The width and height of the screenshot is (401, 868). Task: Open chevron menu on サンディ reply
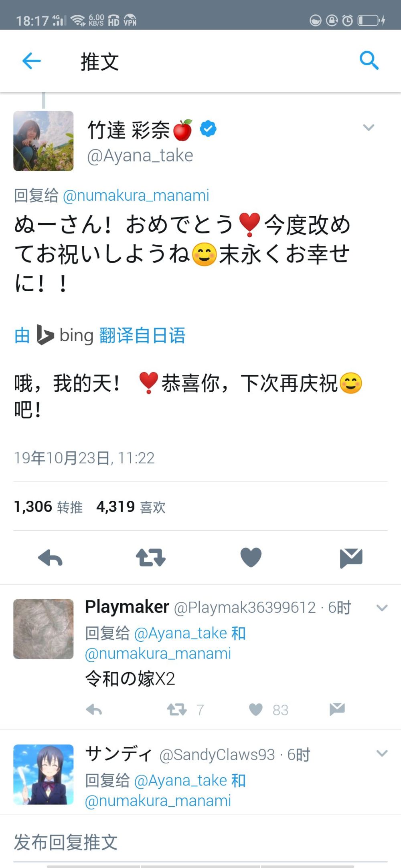pyautogui.click(x=382, y=753)
